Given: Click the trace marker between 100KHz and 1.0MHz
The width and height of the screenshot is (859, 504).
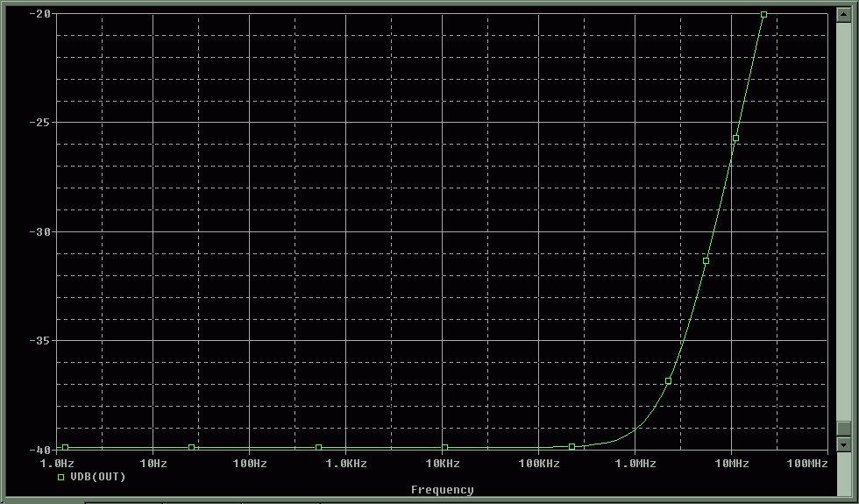Looking at the screenshot, I should click(571, 447).
